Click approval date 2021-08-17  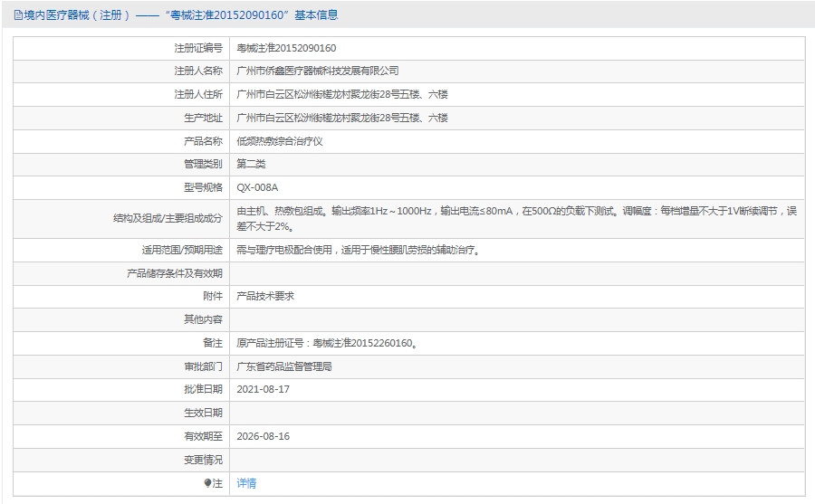(x=263, y=389)
